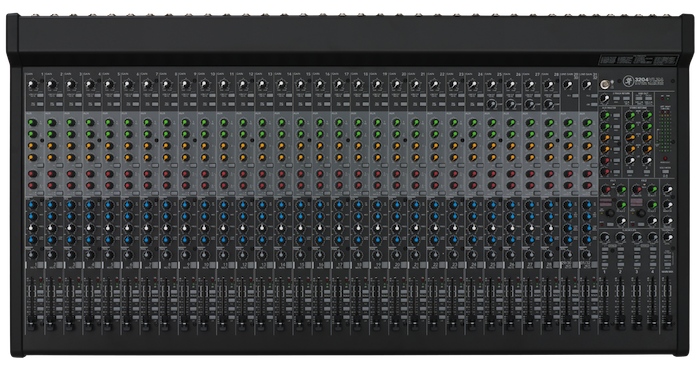The height and width of the screenshot is (368, 700).
Task: Adjust the pan knob on channel 18
Action: [358, 255]
